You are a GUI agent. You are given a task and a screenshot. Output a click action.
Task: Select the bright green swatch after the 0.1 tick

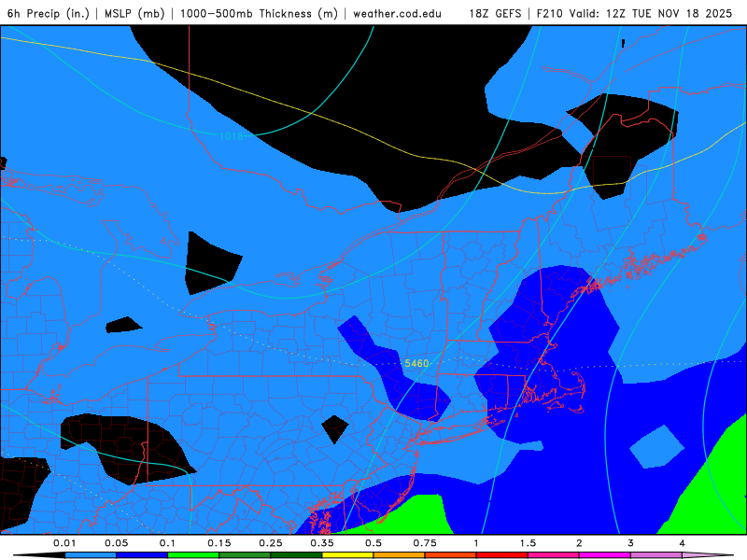tap(193, 555)
